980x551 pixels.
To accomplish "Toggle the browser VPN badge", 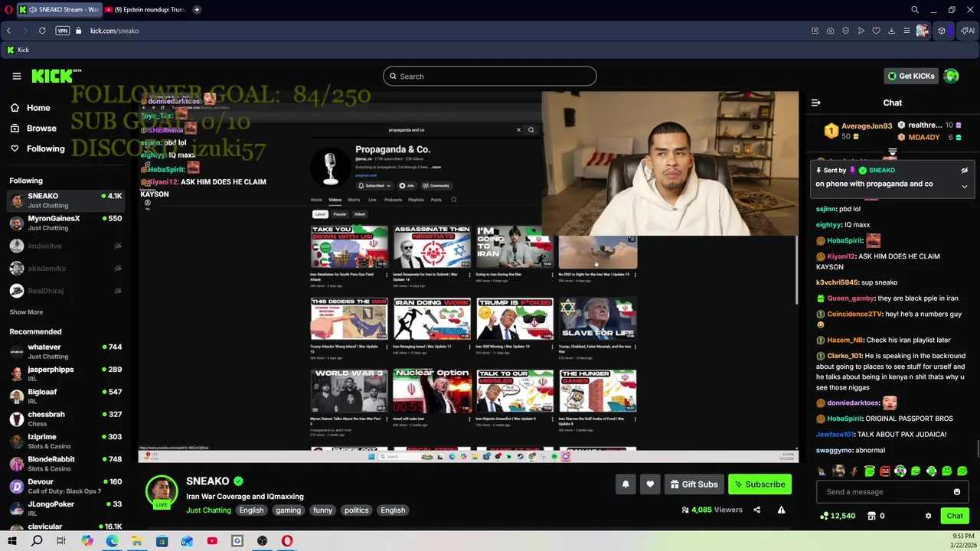I will pyautogui.click(x=63, y=31).
